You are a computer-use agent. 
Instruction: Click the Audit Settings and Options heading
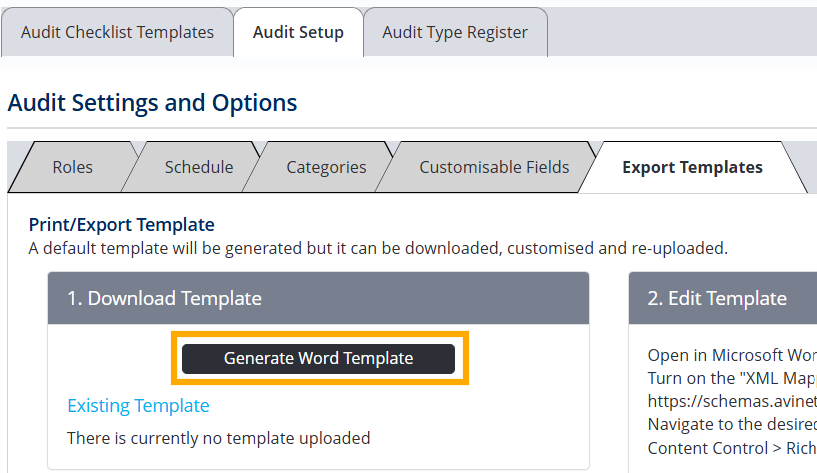[x=152, y=102]
